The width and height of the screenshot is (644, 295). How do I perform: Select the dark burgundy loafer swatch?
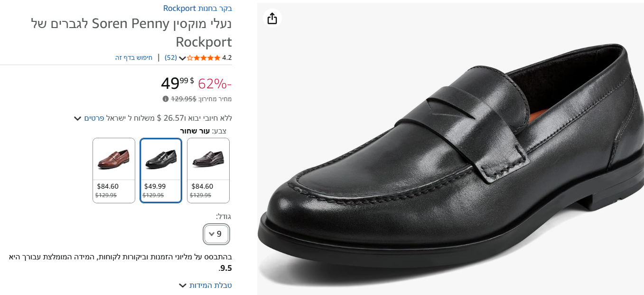[x=208, y=170]
